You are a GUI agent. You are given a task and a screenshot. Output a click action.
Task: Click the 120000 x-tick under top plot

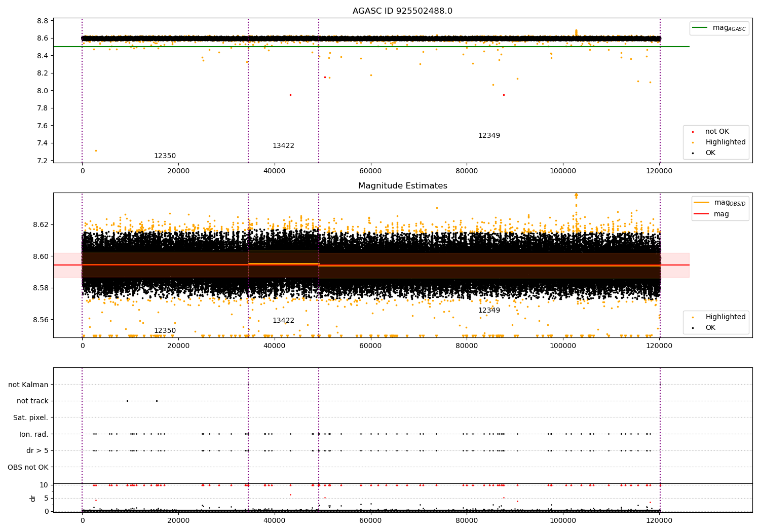point(659,171)
